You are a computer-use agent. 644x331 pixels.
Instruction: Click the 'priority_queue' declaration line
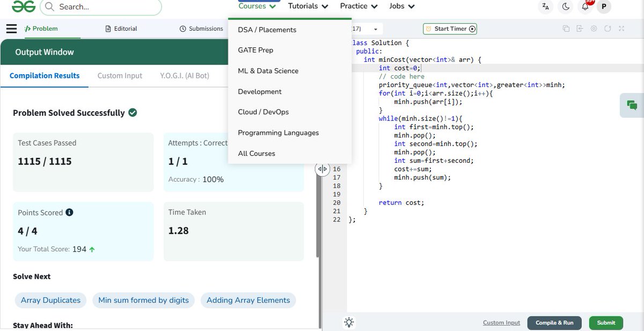[x=472, y=85]
